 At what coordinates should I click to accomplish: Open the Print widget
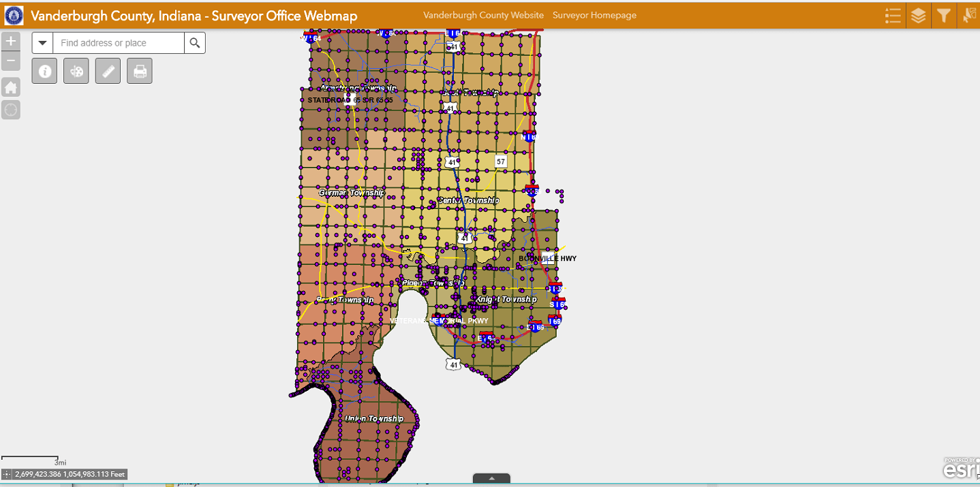(x=139, y=70)
